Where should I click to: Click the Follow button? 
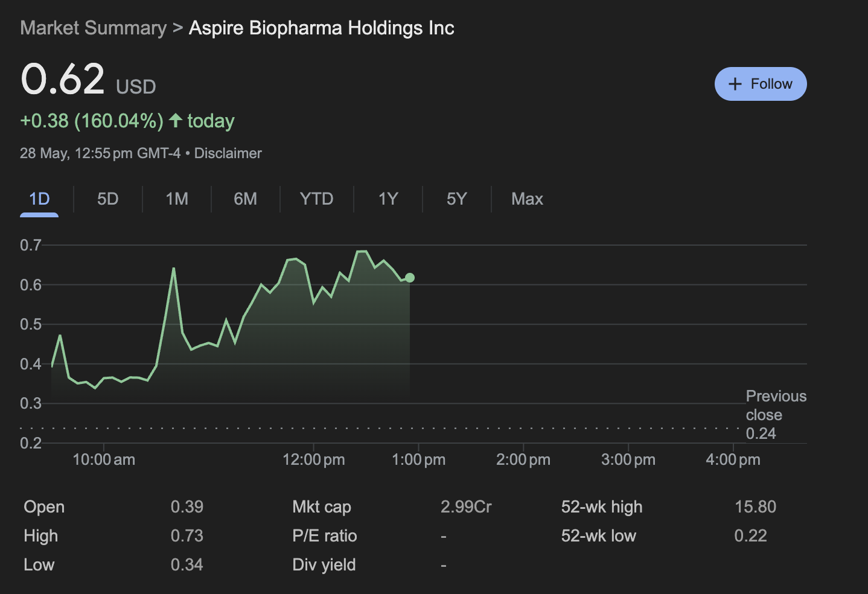[761, 84]
